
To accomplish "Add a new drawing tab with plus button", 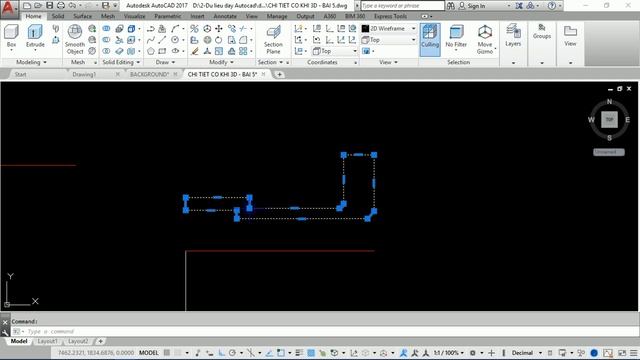I will pos(279,74).
